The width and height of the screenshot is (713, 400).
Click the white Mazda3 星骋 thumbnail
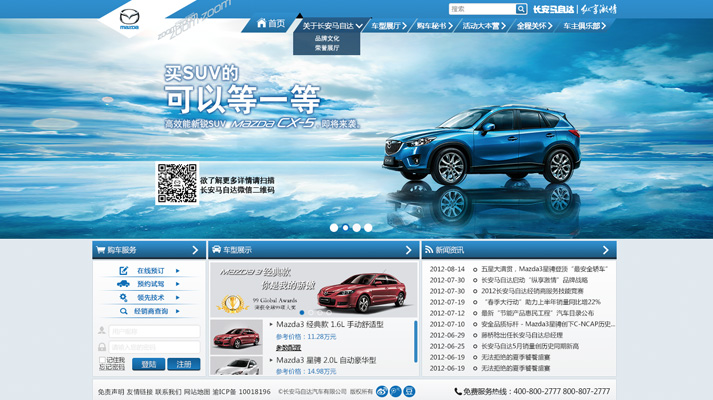(236, 366)
